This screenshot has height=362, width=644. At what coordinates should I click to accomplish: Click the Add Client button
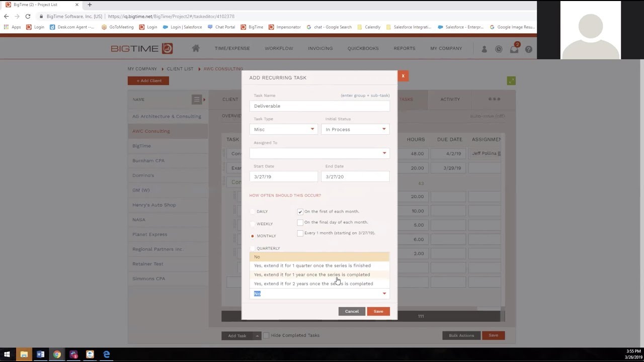tap(148, 80)
